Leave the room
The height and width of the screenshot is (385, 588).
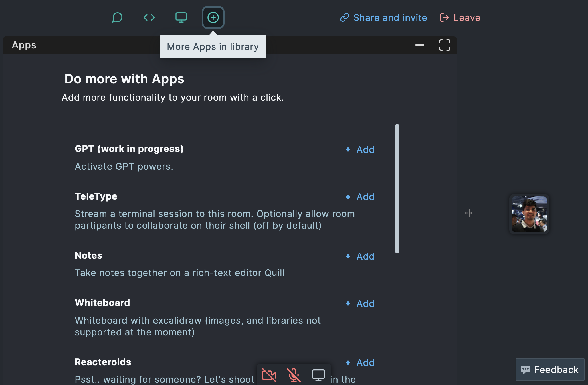coord(460,18)
